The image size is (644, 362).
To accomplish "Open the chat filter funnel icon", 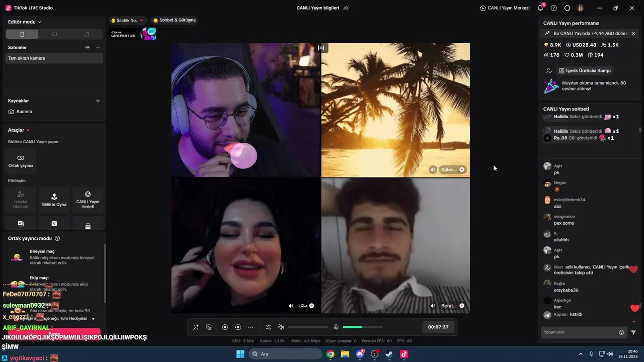I will [633, 332].
